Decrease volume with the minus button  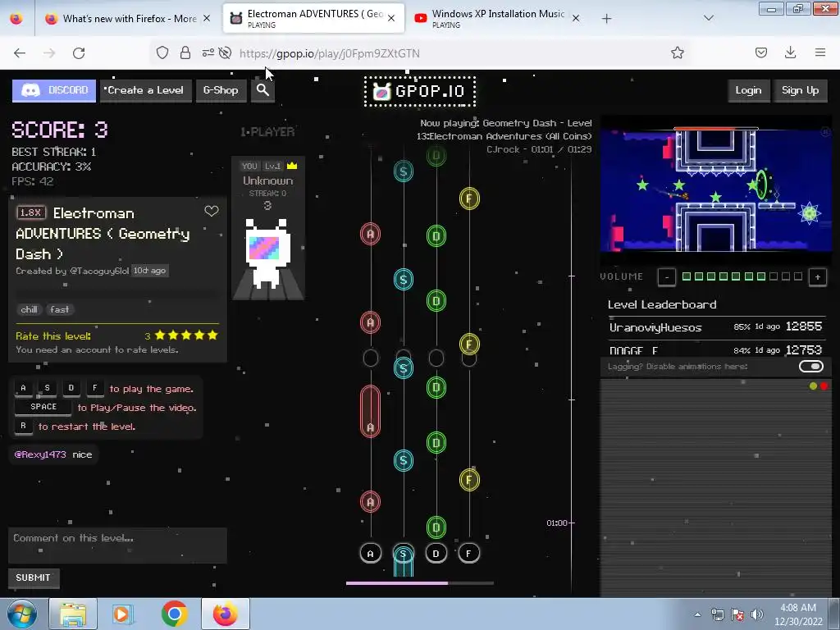[x=666, y=277]
